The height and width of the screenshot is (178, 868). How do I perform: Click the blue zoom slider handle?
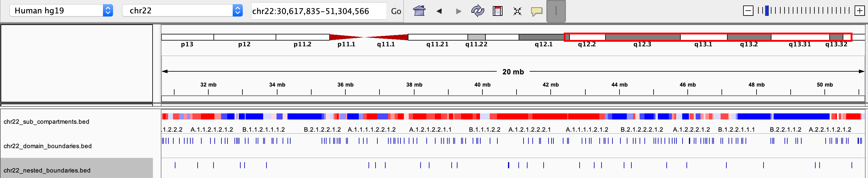[x=767, y=11]
